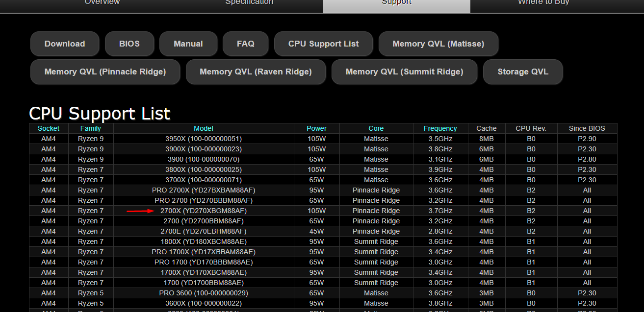
Task: Click the P2.80 BIOS cell for 3900
Action: click(x=587, y=159)
